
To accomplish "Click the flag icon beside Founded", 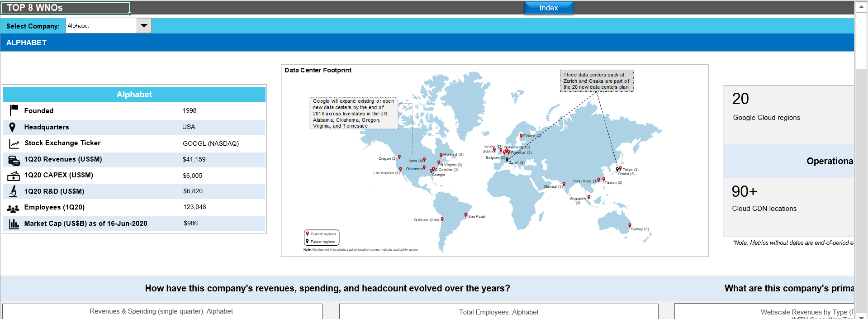I will (x=14, y=110).
